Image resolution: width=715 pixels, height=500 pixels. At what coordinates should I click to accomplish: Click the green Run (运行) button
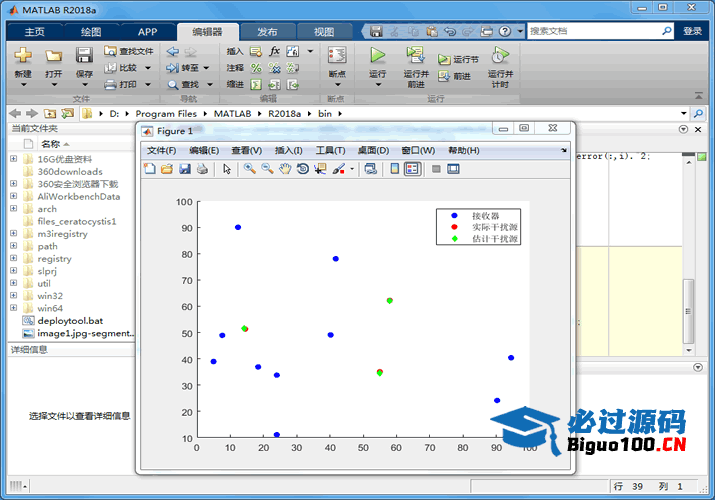pyautogui.click(x=378, y=57)
